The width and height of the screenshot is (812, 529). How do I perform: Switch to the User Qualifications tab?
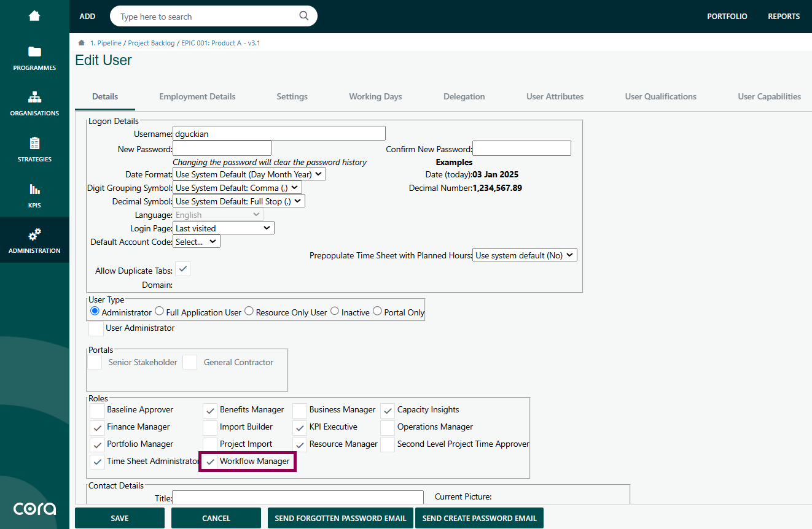pyautogui.click(x=661, y=96)
